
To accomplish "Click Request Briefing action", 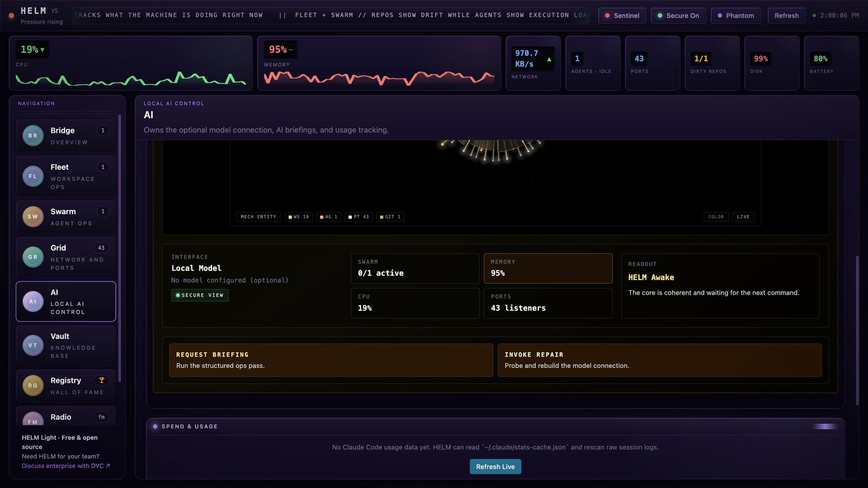I will tap(331, 360).
